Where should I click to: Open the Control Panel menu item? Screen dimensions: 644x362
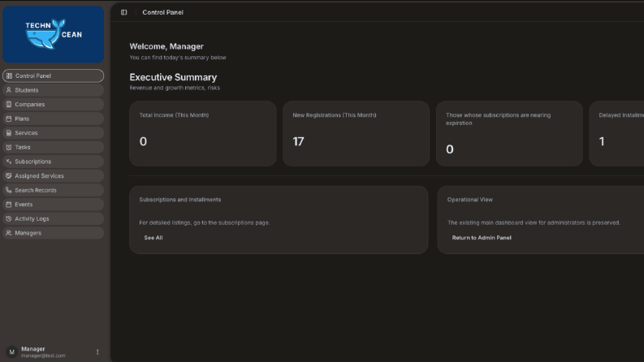(x=53, y=76)
